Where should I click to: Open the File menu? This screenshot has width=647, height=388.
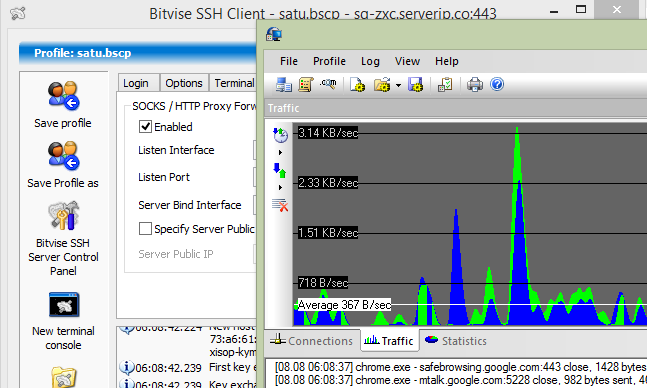[x=289, y=61]
